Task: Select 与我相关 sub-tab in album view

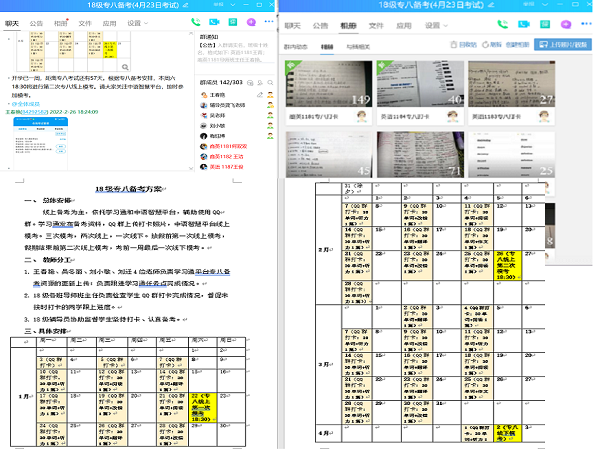Action: pos(358,47)
